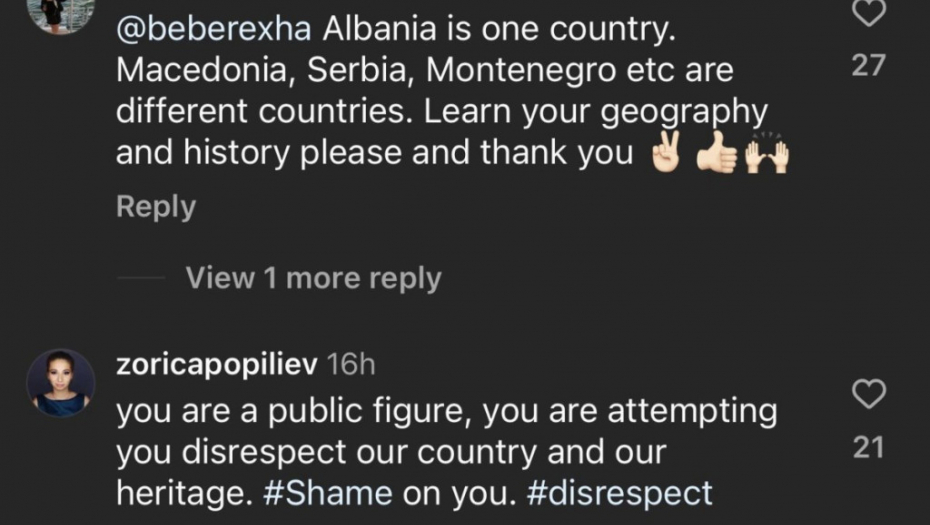
Task: View the 27 likes count
Action: (x=869, y=66)
